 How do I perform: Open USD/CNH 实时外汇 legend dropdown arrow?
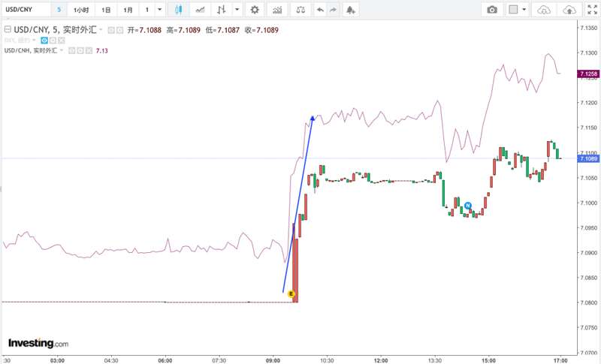(62, 50)
